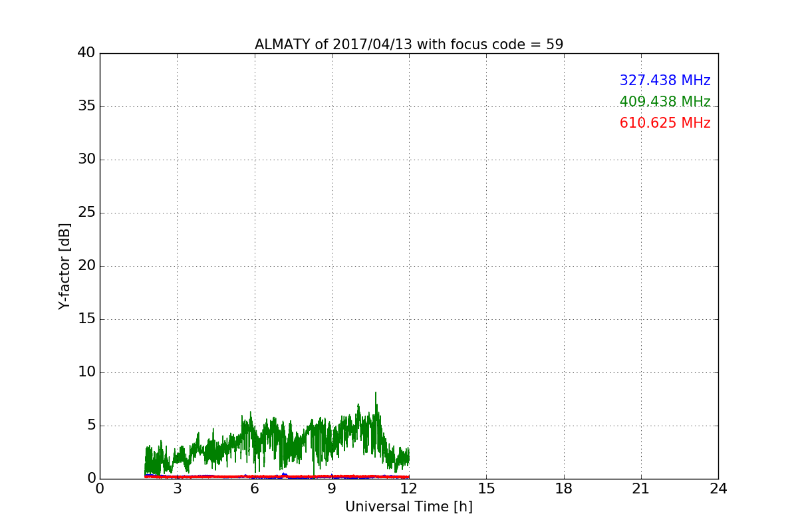798x532 pixels.
Task: Click x-axis tick label 24
Action: pyautogui.click(x=718, y=488)
